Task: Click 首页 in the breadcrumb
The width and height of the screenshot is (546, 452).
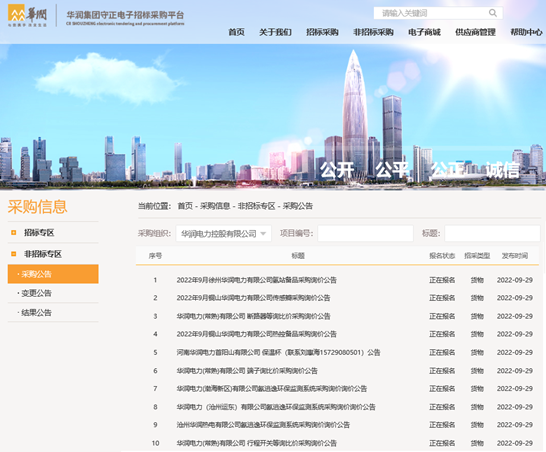Action: 185,206
